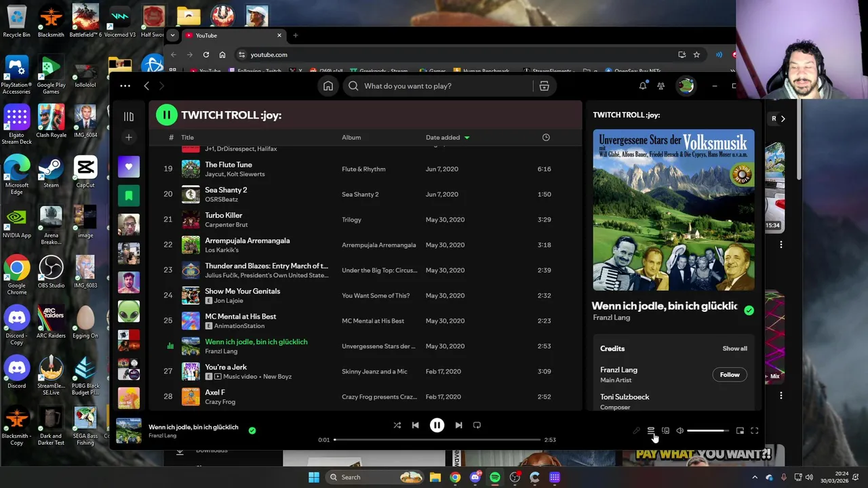
Task: Open Spotify notifications bell
Action: (x=643, y=86)
